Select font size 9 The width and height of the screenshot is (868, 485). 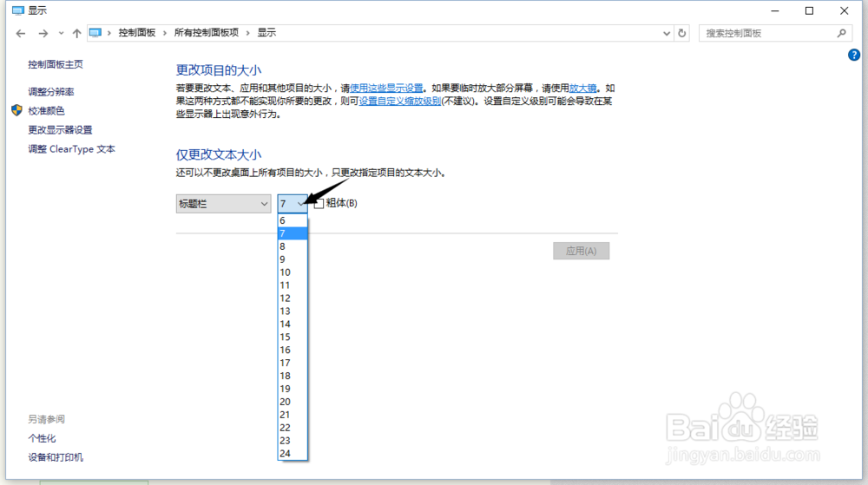click(x=293, y=259)
